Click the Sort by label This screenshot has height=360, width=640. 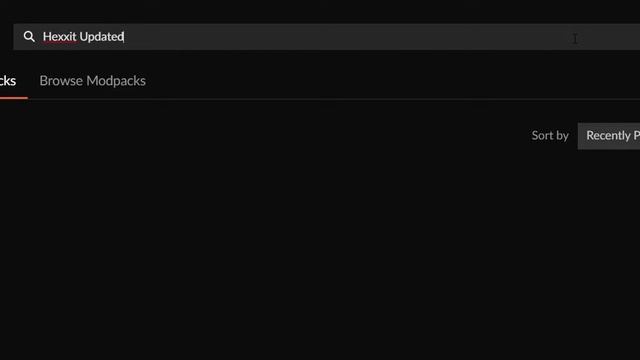[550, 136]
